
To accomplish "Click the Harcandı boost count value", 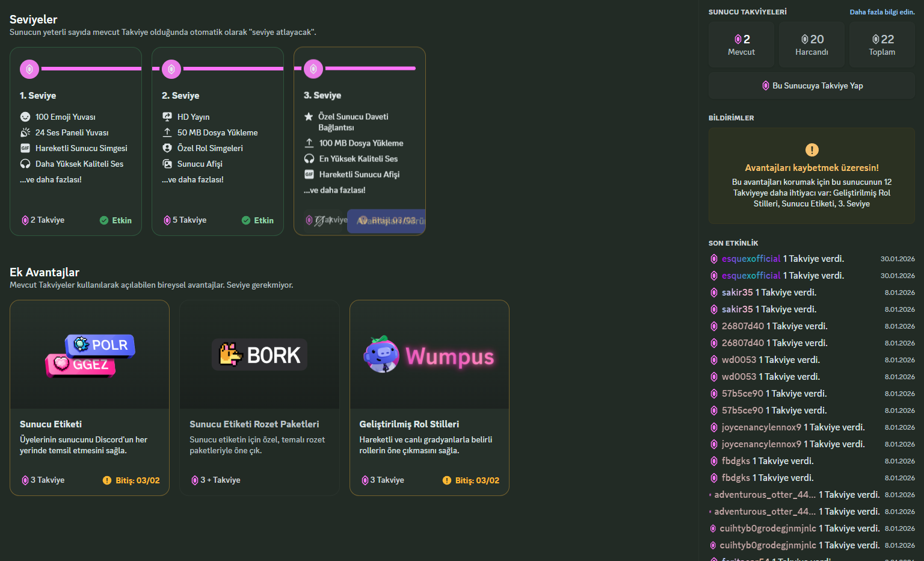I will click(x=817, y=39).
